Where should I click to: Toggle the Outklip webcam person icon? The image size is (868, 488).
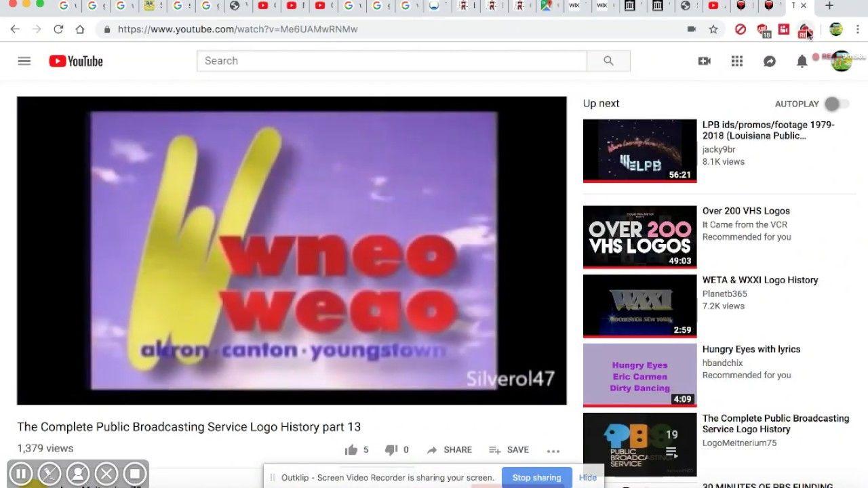coord(77,474)
